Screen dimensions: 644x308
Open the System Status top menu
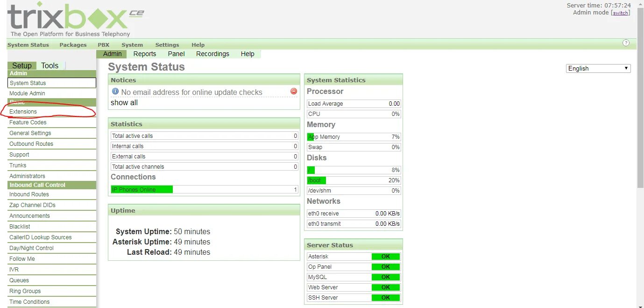point(28,45)
